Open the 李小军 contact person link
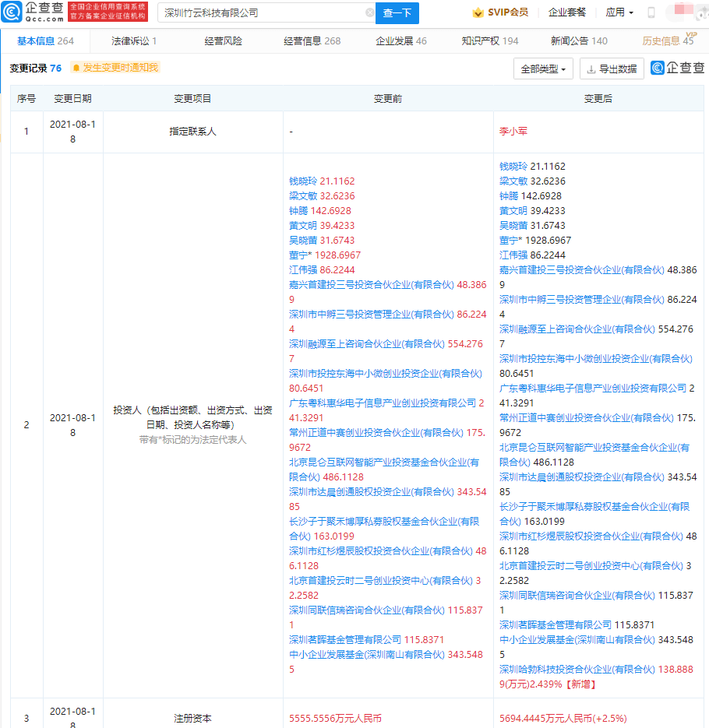 click(x=513, y=132)
